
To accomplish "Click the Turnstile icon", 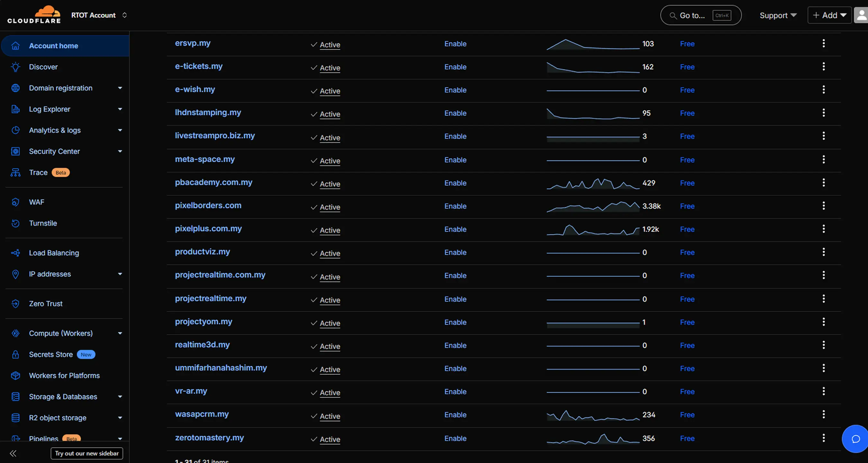I will 15,223.
